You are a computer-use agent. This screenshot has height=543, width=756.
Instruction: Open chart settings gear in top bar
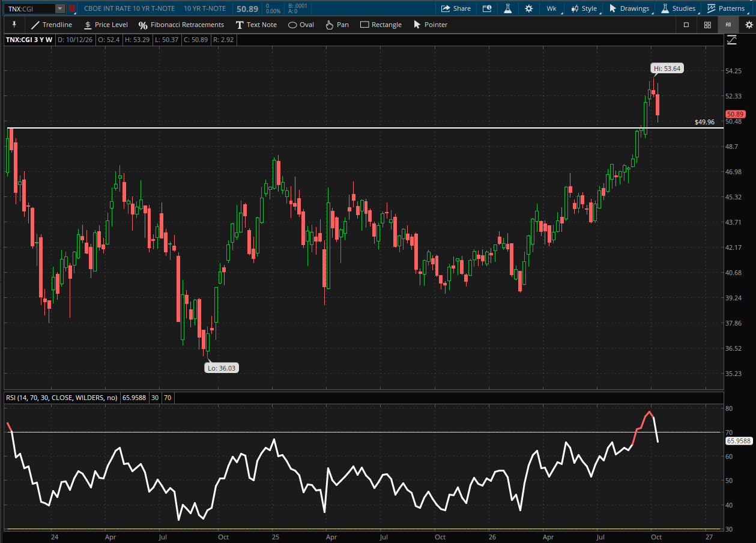528,8
